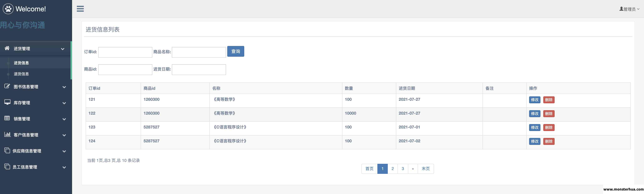Expand the 员工信息管理 chevron
This screenshot has width=644, height=194.
pyautogui.click(x=64, y=167)
